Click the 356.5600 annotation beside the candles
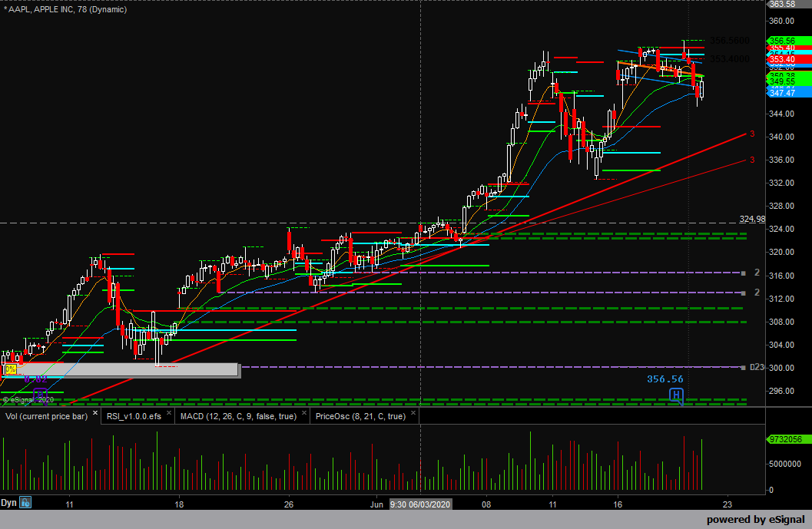This screenshot has height=529, width=812. point(729,41)
